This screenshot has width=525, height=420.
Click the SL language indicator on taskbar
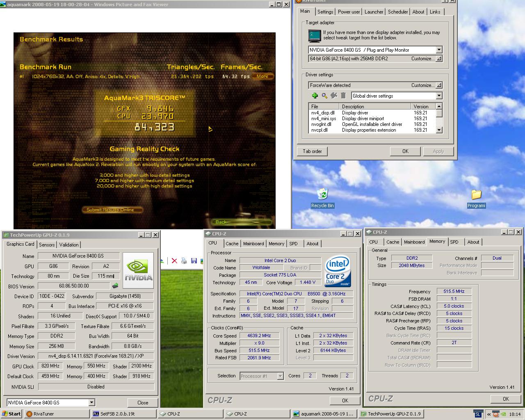(478, 414)
